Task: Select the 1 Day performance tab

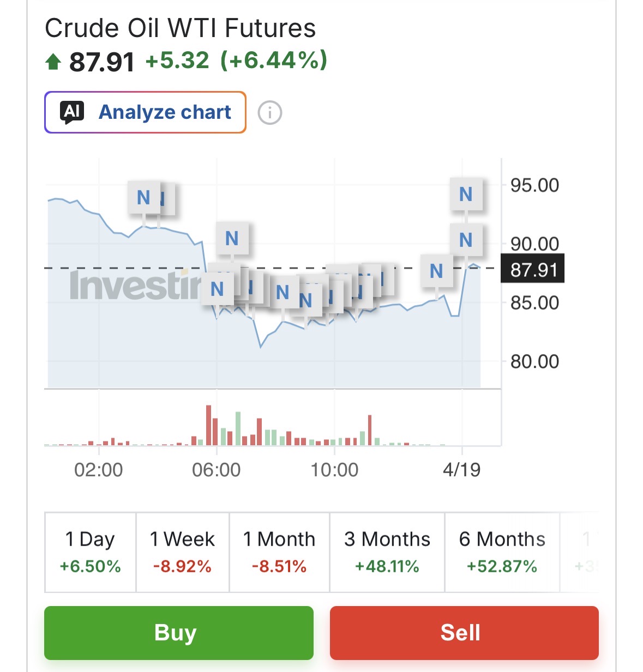Action: [91, 552]
